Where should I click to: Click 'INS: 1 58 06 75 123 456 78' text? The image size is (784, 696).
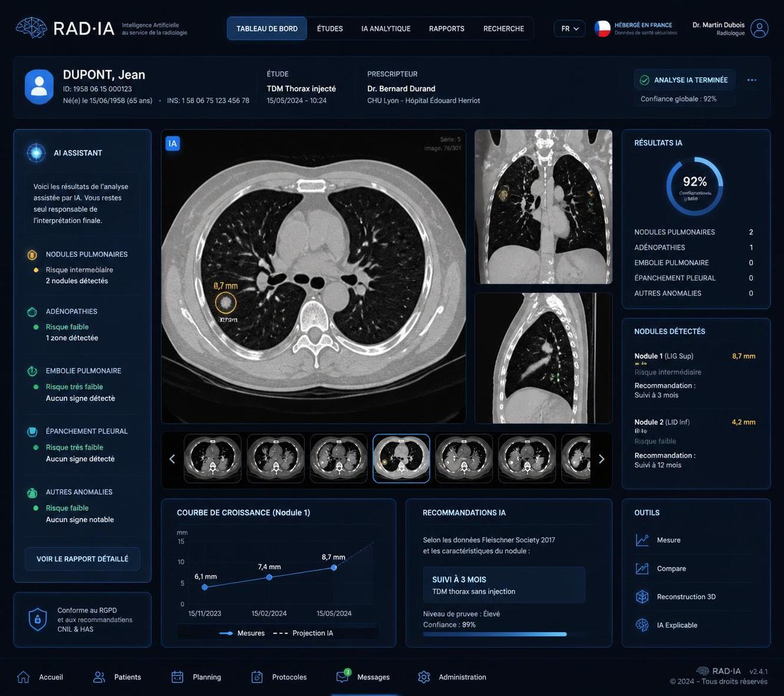[208, 101]
